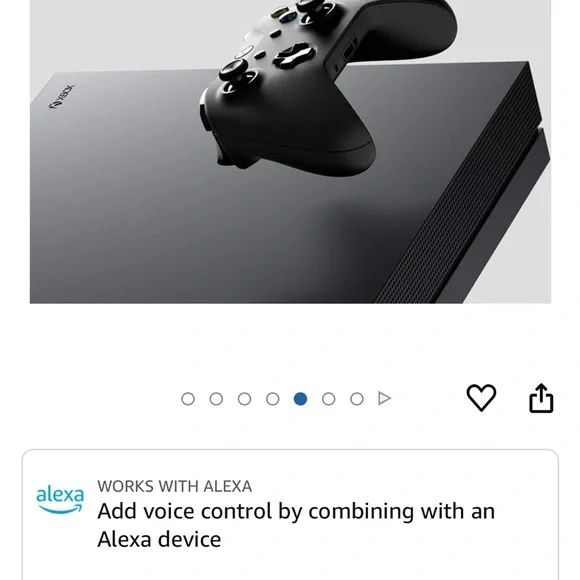The width and height of the screenshot is (580, 580).
Task: Select the second image carousel dot
Action: pos(216,399)
